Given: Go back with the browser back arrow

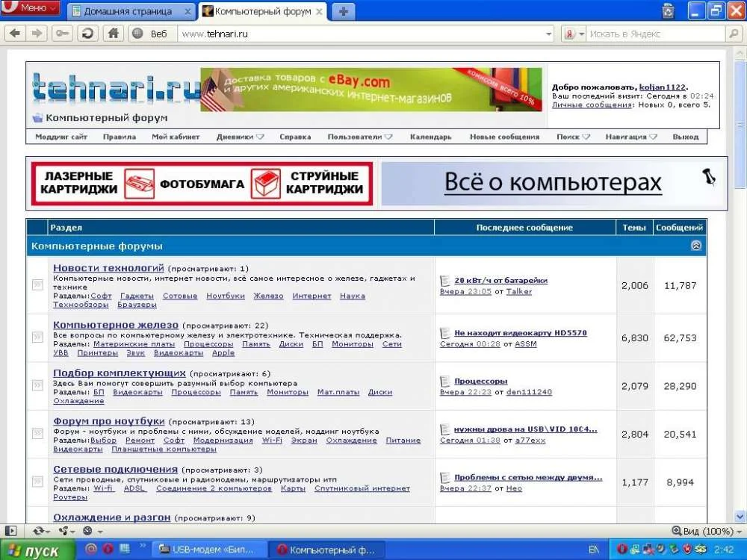Looking at the screenshot, I should [x=15, y=34].
